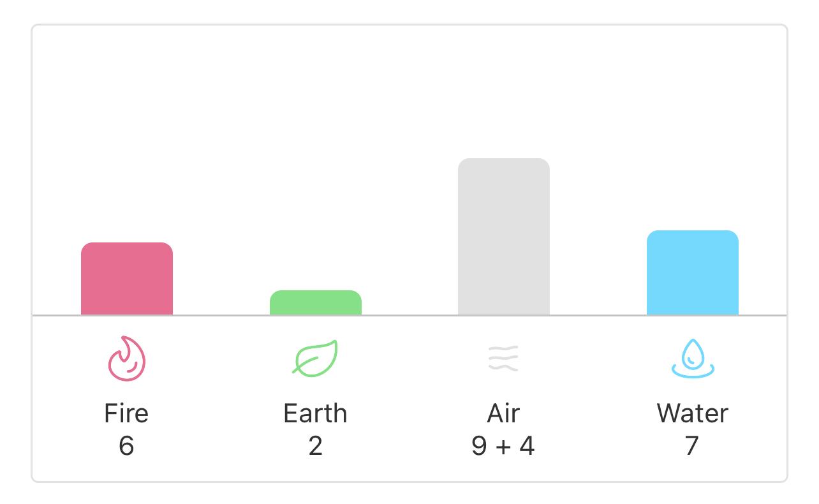Click empty chart area above Water bar
This screenshot has height=504, width=819.
point(693,128)
